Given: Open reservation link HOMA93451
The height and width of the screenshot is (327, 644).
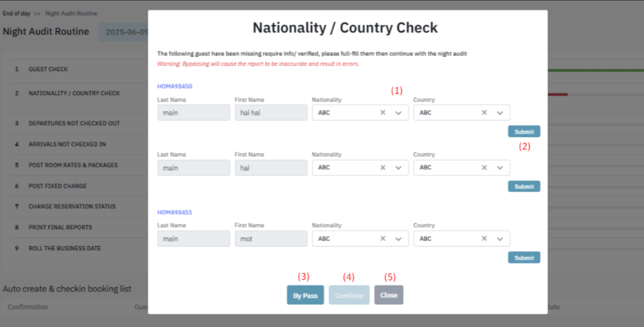Looking at the screenshot, I should coord(175,213).
